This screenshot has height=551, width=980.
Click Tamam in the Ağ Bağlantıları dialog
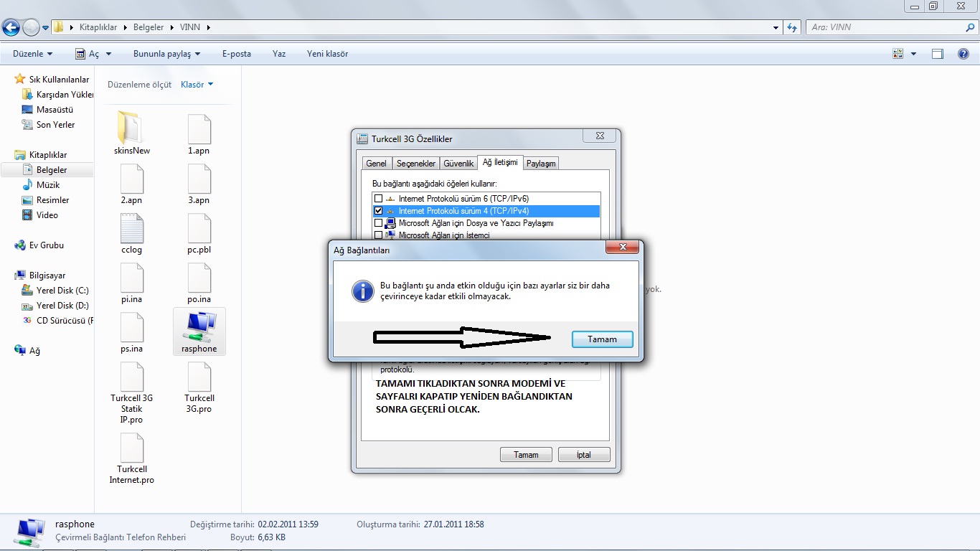point(603,339)
